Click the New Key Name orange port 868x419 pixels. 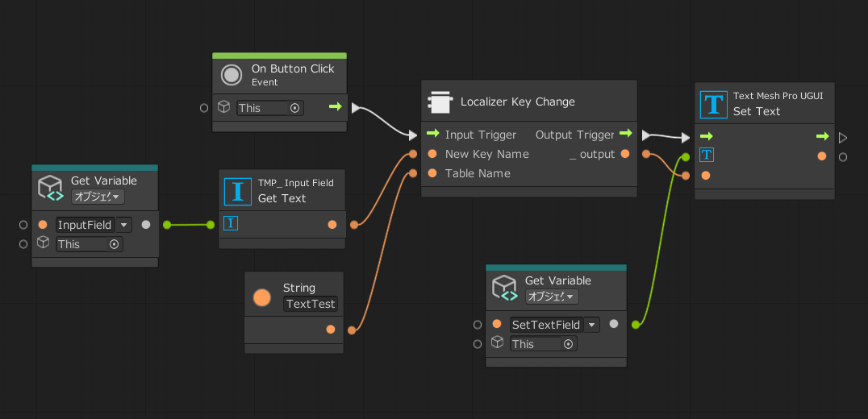[432, 154]
